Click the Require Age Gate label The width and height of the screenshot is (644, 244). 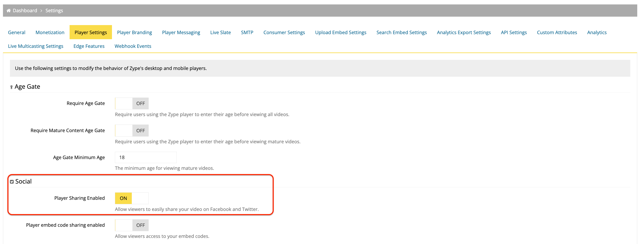85,103
